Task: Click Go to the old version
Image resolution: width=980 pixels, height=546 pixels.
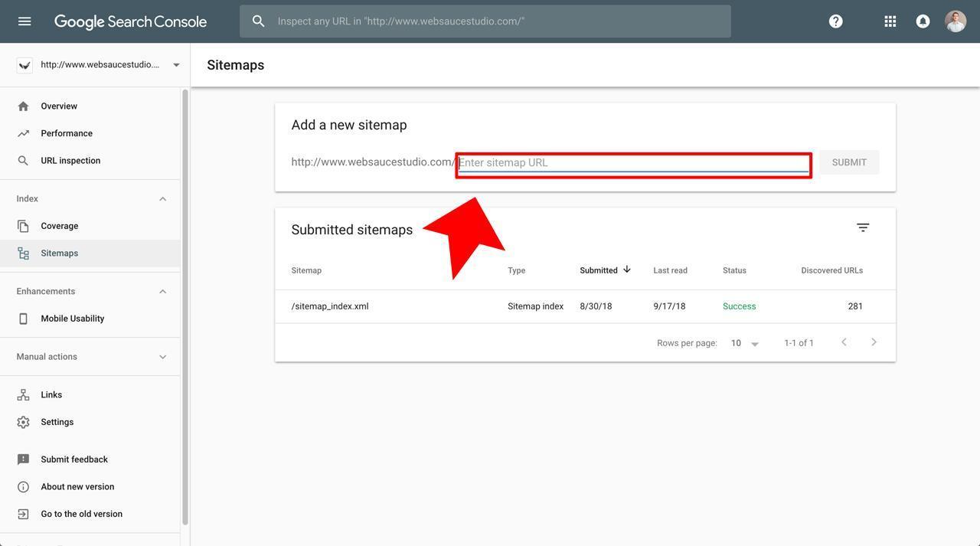Action: [x=81, y=515]
